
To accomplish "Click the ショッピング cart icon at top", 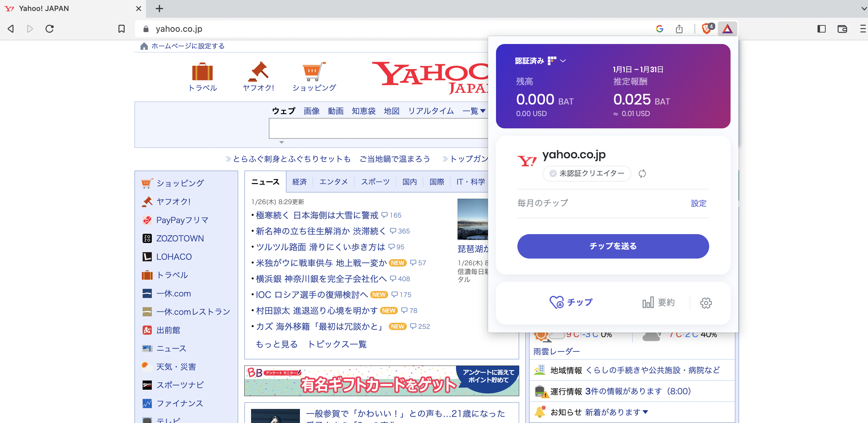I will coord(314,72).
